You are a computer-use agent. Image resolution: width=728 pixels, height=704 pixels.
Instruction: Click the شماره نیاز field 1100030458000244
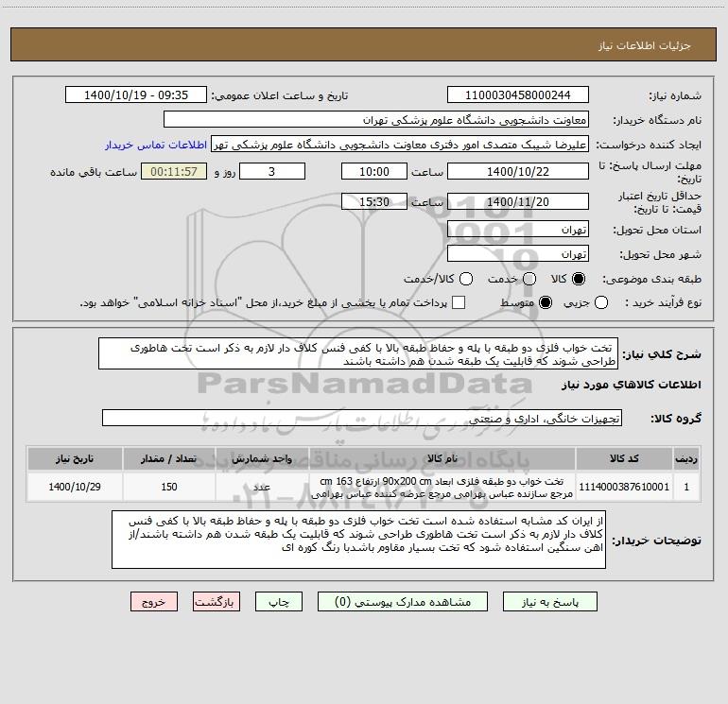tap(518, 94)
